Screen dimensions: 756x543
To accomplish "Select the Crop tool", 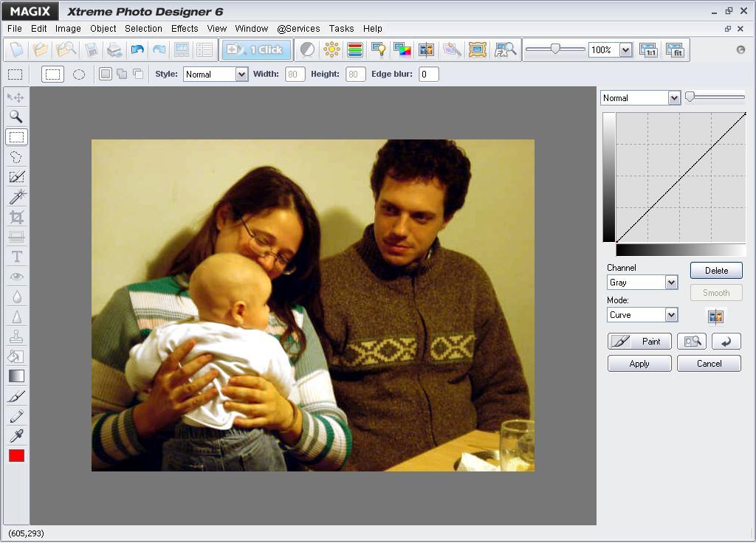I will pyautogui.click(x=16, y=215).
